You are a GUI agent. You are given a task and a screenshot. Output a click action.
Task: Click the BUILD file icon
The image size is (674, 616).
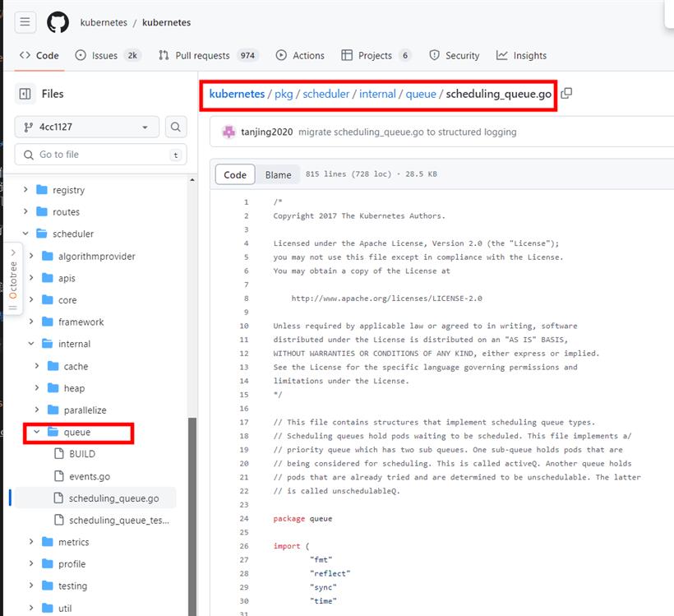(59, 453)
